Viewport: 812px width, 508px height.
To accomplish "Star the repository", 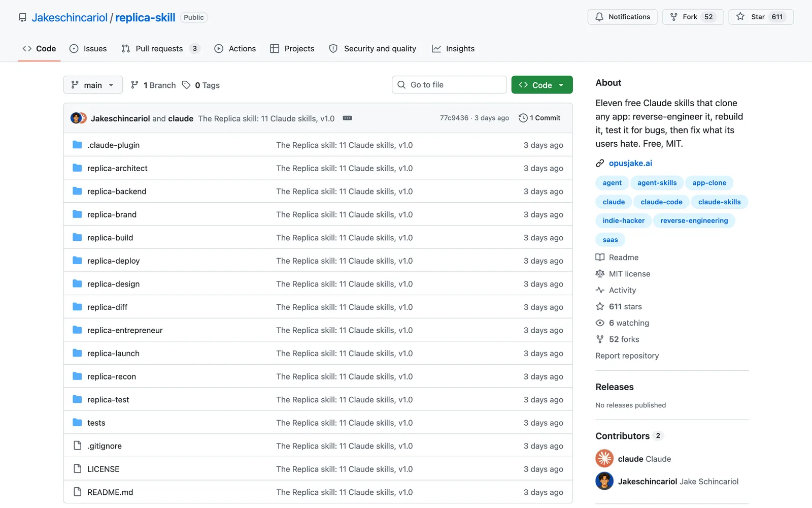I will pyautogui.click(x=761, y=17).
